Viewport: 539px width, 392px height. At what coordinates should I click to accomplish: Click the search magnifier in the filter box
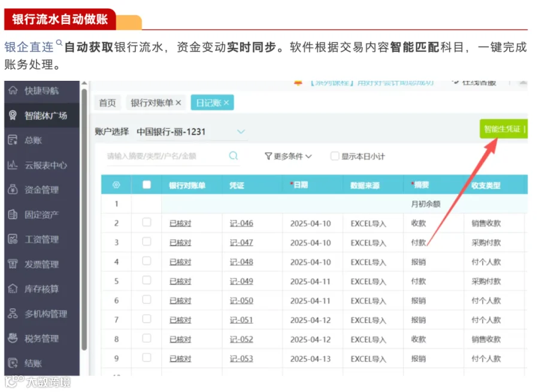[x=234, y=156]
